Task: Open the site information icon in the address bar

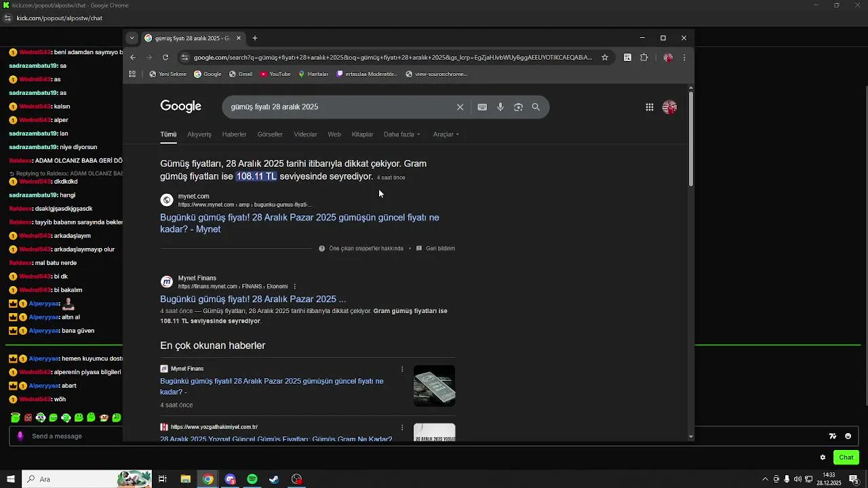Action: [x=184, y=58]
